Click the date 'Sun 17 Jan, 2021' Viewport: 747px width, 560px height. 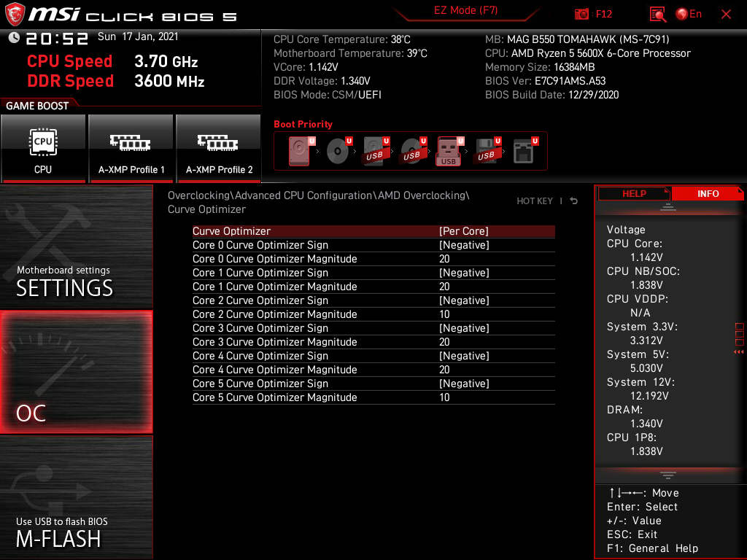tap(138, 36)
